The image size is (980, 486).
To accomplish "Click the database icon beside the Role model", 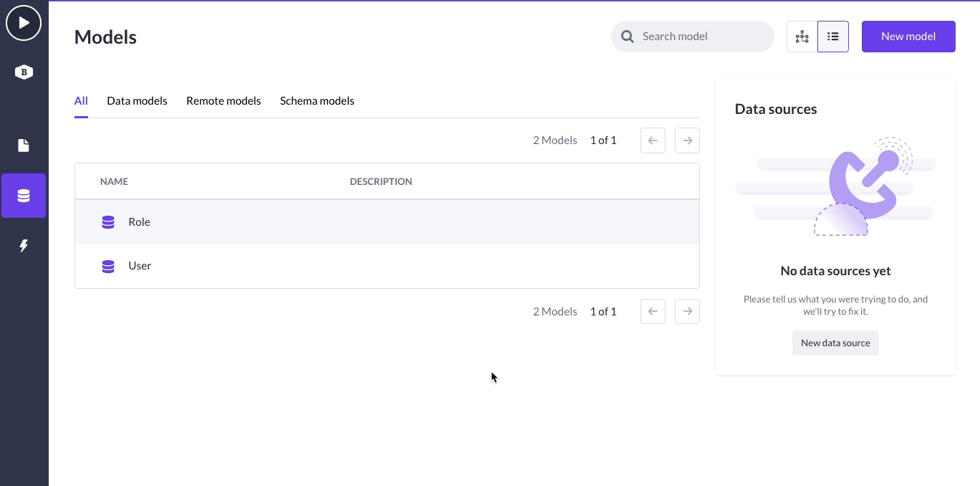I will click(x=107, y=222).
